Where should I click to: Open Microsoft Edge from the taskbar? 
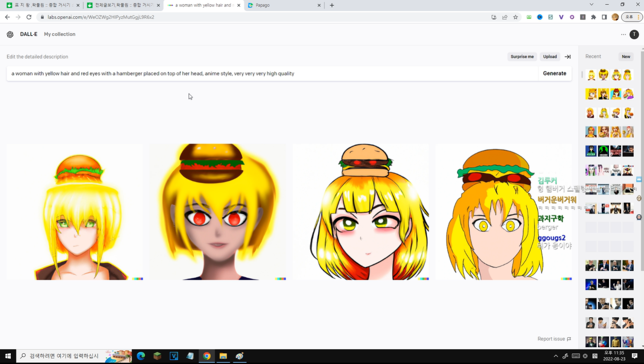pyautogui.click(x=141, y=356)
